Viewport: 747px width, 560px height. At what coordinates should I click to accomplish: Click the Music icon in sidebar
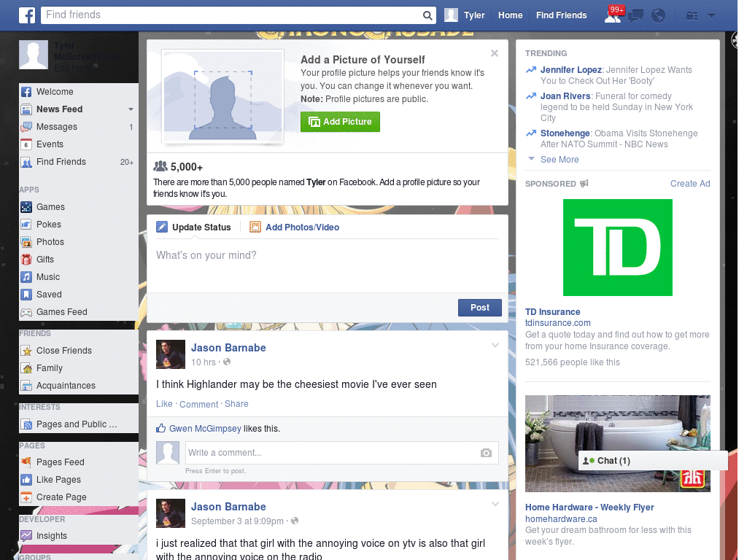26,277
